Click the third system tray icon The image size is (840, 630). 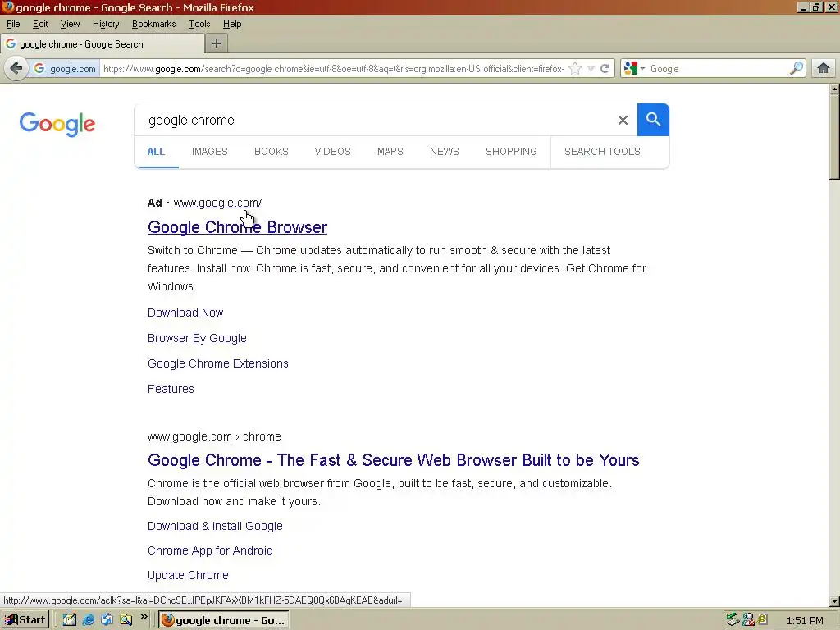(762, 620)
